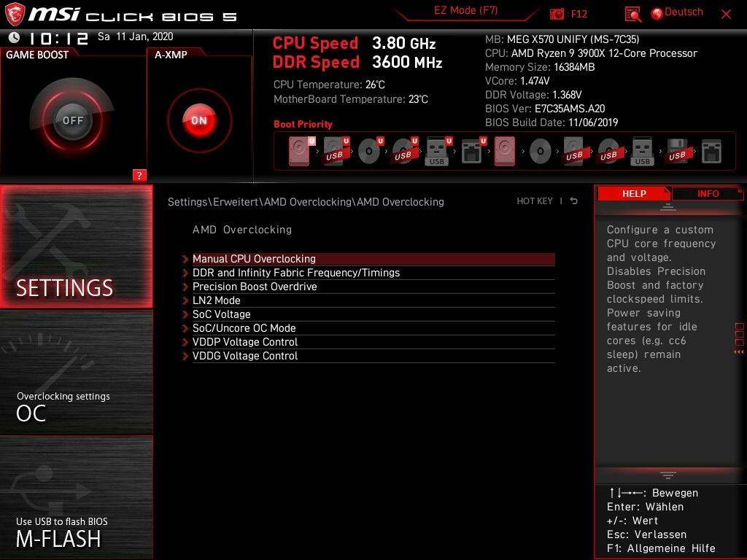Click the F12 screenshot camera icon

pyautogui.click(x=557, y=14)
